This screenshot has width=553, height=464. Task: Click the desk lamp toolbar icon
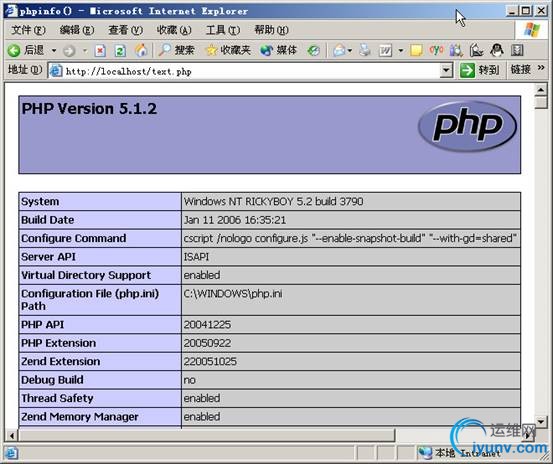click(476, 50)
